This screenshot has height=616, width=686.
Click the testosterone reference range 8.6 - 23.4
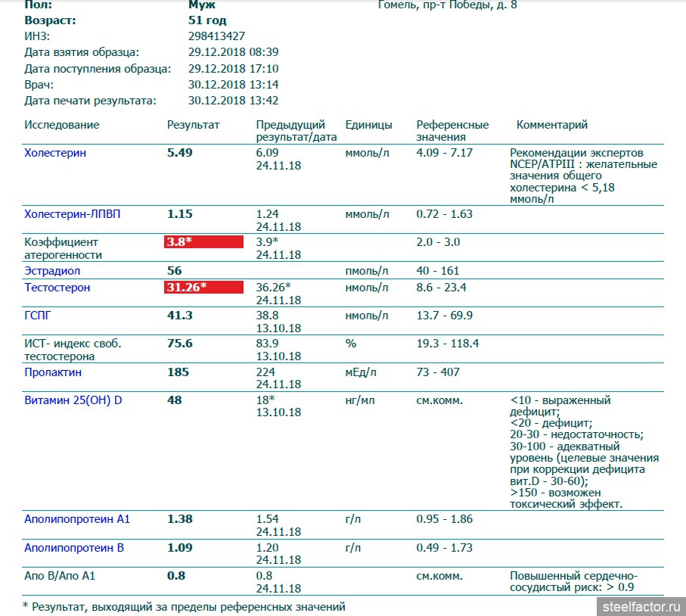(x=441, y=288)
